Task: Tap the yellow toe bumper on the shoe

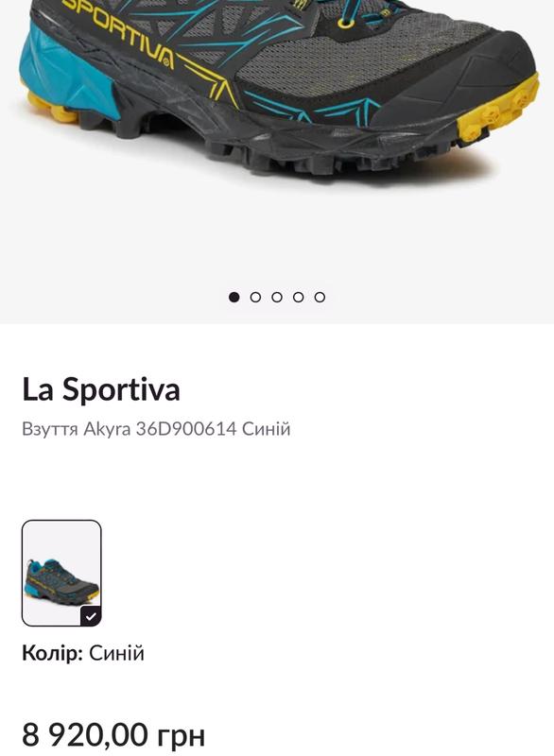Action: coord(499,109)
